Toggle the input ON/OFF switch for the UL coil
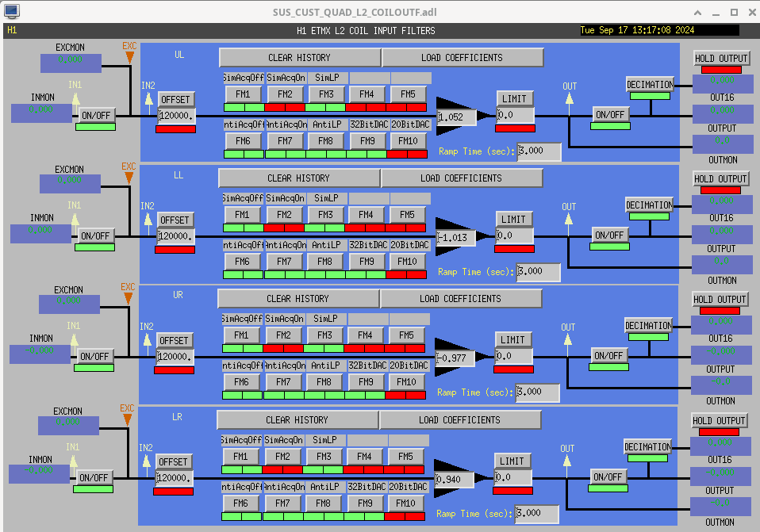Screen dimensions: 760x532 point(96,115)
